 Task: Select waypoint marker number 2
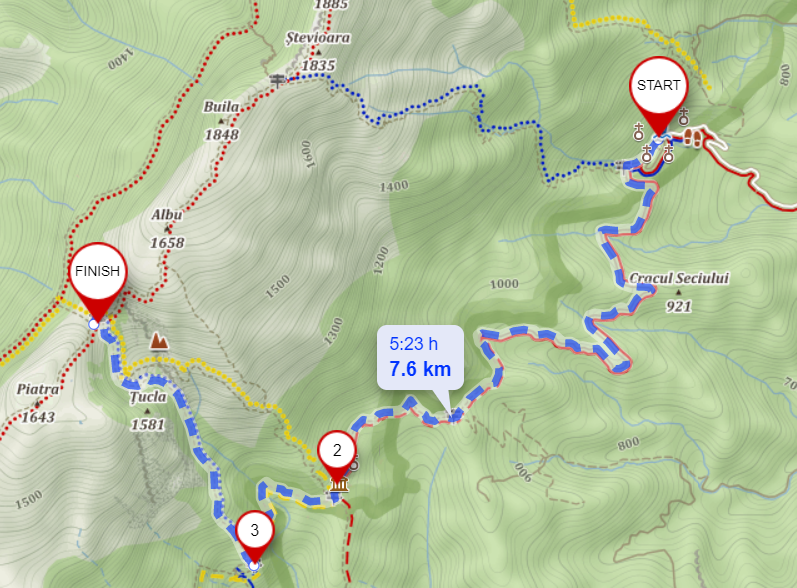point(336,454)
